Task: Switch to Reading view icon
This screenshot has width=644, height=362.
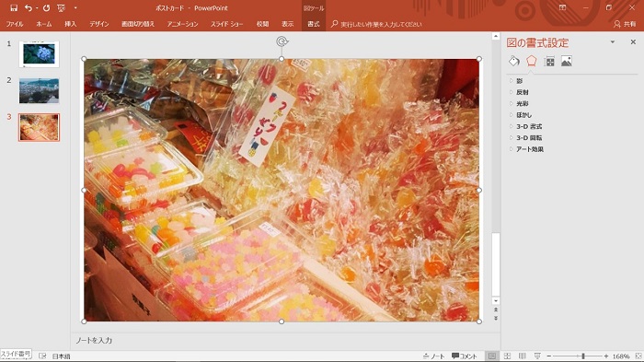Action: coord(522,356)
